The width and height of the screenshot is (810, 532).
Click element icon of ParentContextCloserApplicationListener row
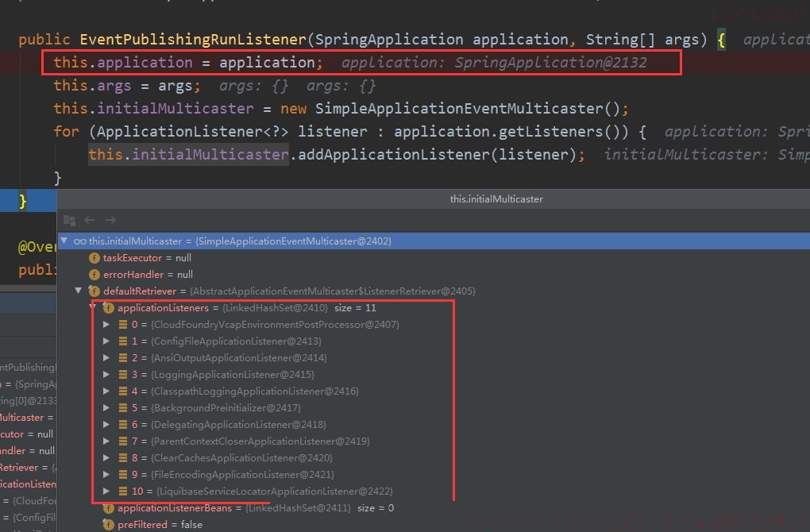[123, 441]
